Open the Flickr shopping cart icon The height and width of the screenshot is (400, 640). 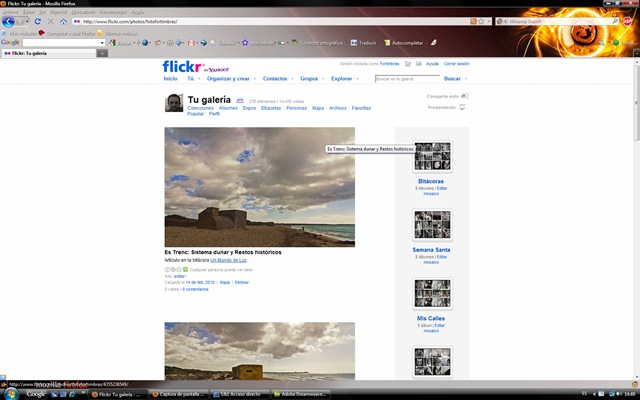coord(407,64)
